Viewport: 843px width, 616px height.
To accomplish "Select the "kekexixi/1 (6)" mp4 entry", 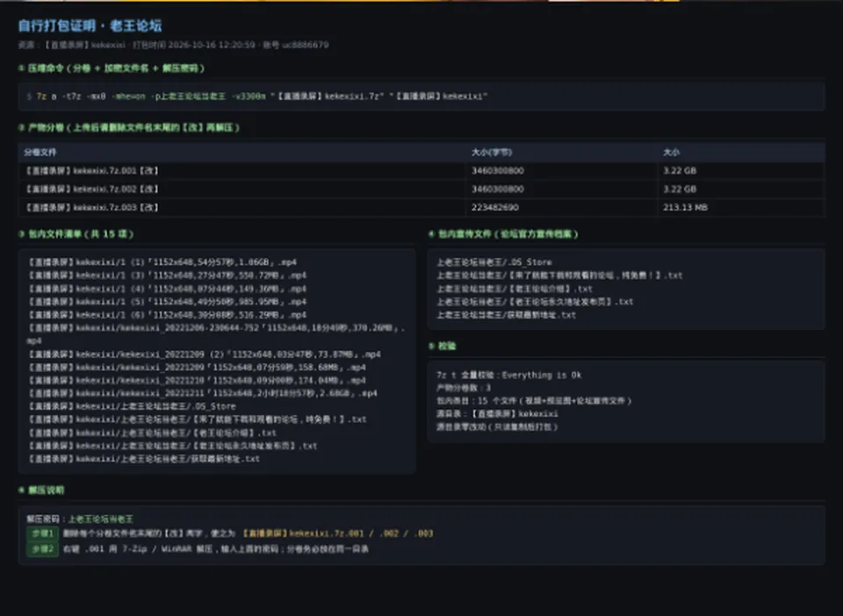I will (x=167, y=315).
